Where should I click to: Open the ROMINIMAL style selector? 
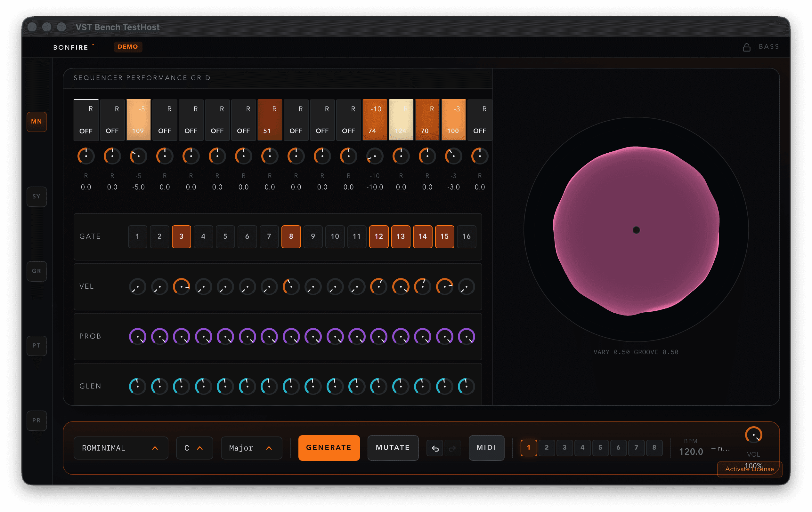point(121,448)
